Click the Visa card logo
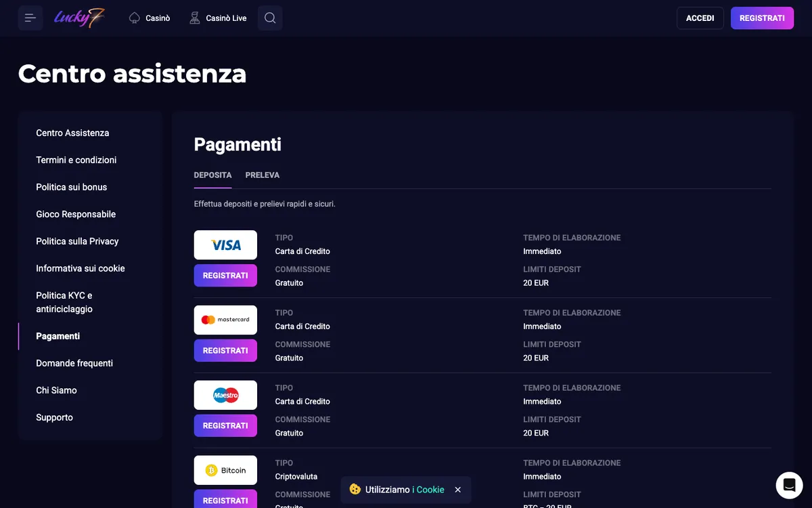 click(225, 245)
